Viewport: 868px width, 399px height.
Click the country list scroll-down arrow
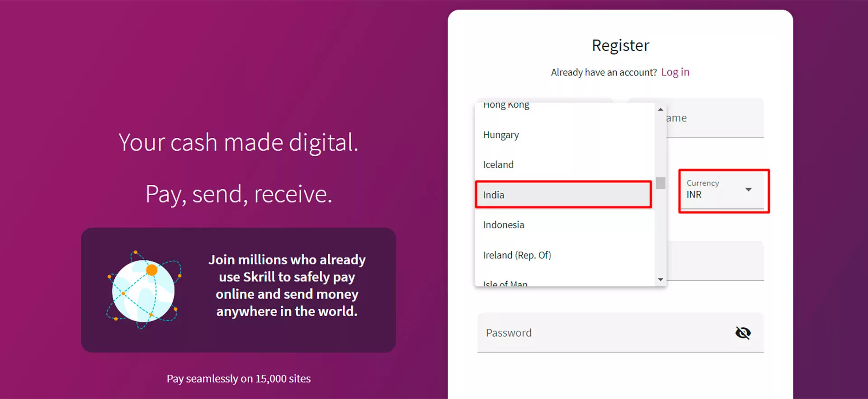[x=660, y=280]
